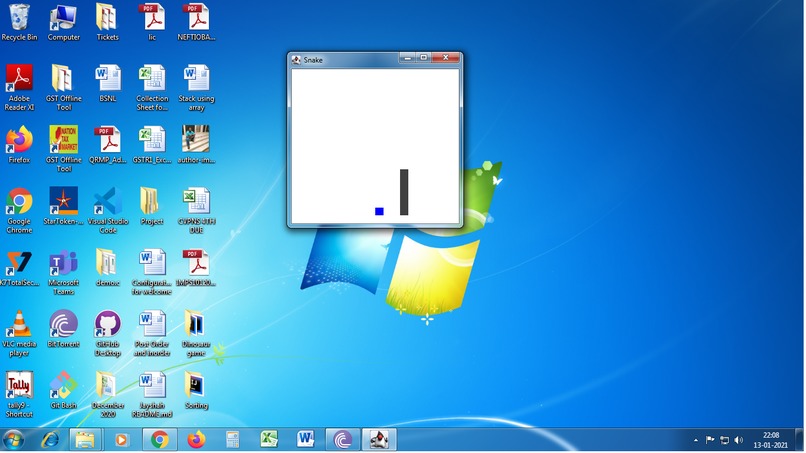Open Calculator from the taskbar
This screenshot has height=453, width=806.
(x=232, y=440)
